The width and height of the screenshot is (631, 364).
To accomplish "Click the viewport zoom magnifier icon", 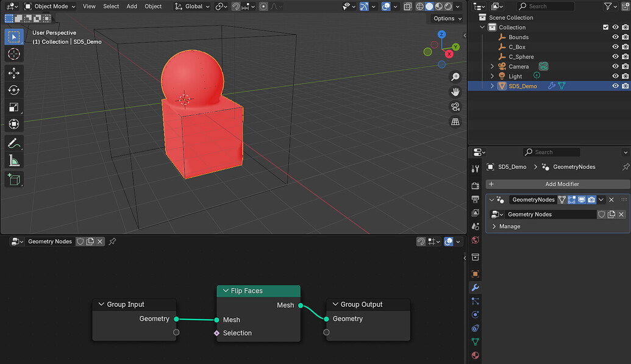I will [x=455, y=77].
